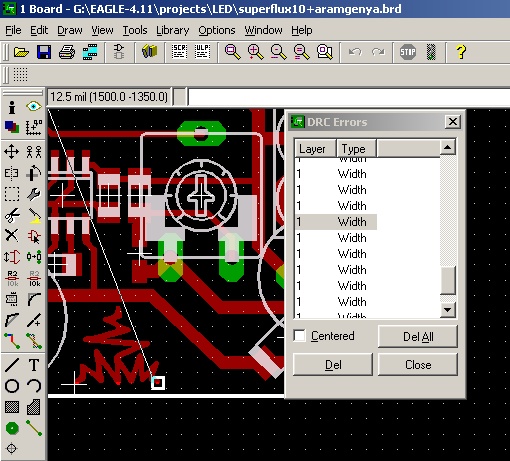
Task: Zoom out with the minus magnifier icon
Action: [278, 52]
